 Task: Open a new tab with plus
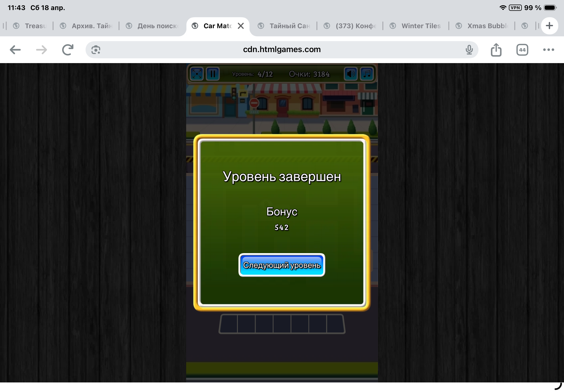pos(549,26)
